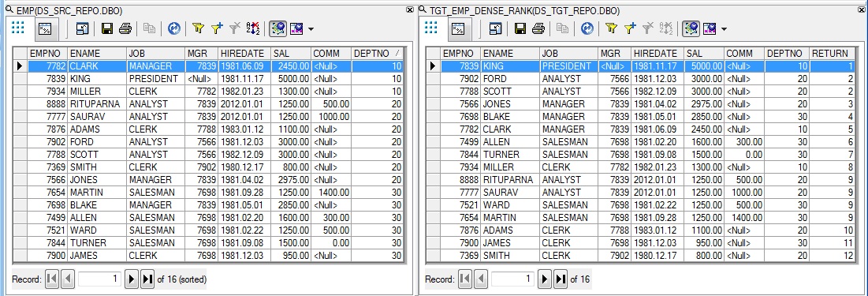The image size is (868, 296).
Task: Click record number field in TGT_EMP_DENSE_RANK navigator
Action: 512,279
